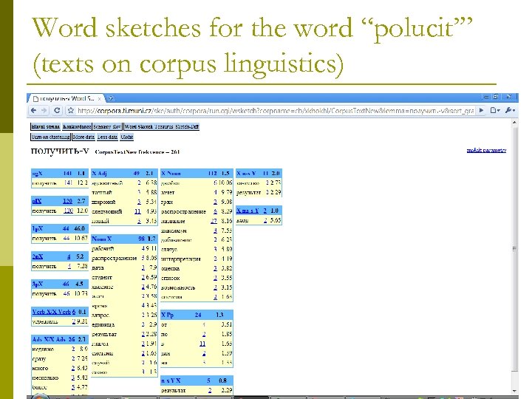This screenshot has height=399, width=532.
Task: Click the Less data button
Action: [108, 137]
